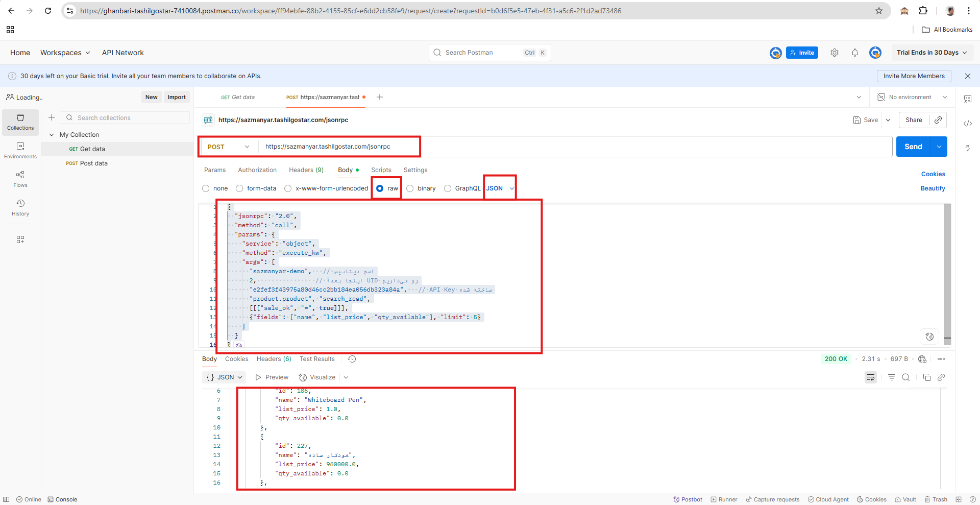The image size is (980, 505).
Task: Open the code snippet panel icon
Action: click(967, 124)
